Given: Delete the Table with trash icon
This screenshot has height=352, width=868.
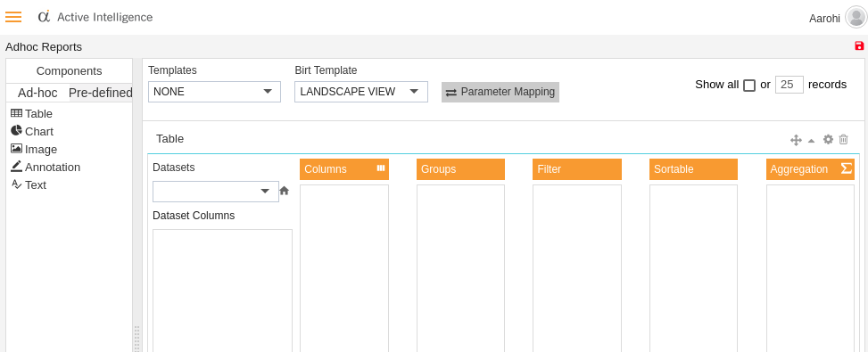Looking at the screenshot, I should (x=844, y=139).
